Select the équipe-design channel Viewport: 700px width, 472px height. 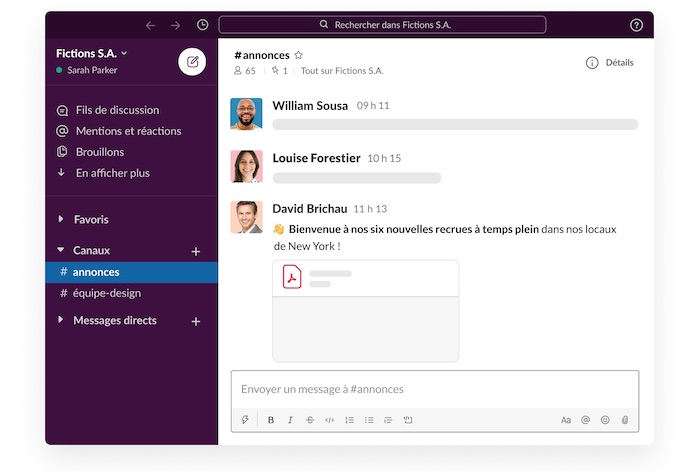tap(108, 293)
